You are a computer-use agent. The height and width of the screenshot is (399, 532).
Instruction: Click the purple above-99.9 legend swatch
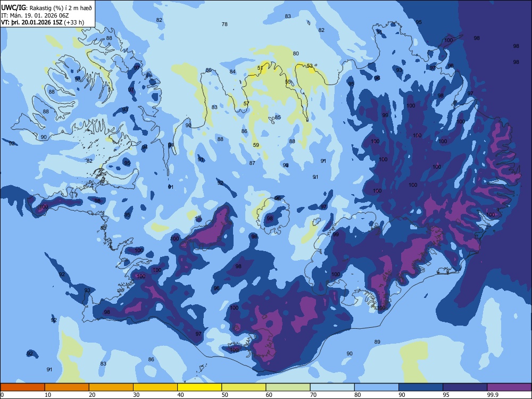coord(509,387)
